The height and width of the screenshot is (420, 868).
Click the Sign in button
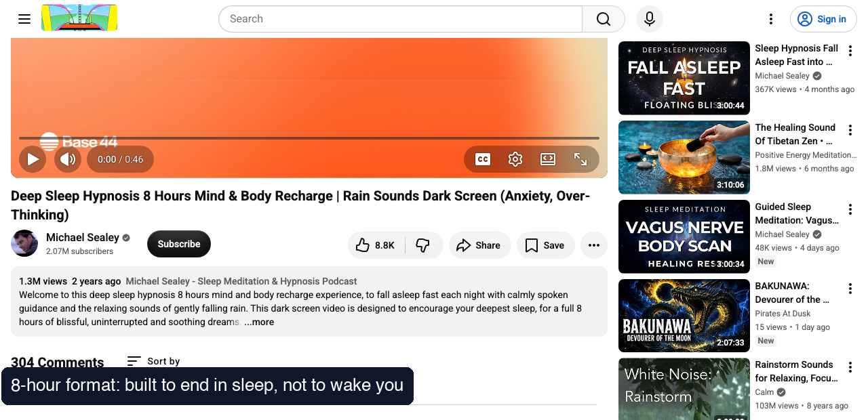point(823,19)
